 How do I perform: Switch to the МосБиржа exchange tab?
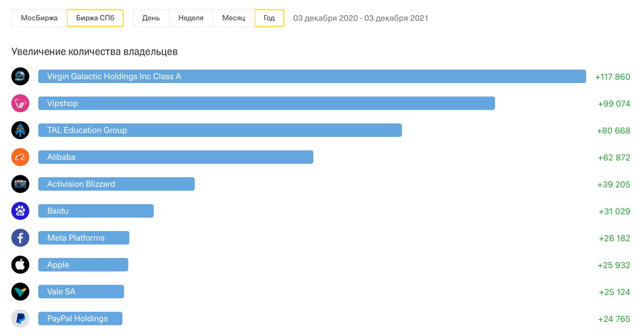[39, 18]
